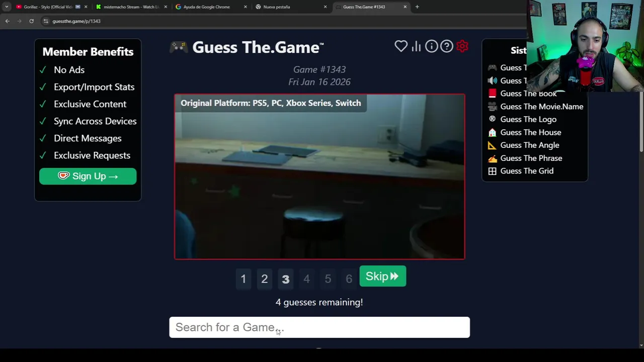Viewport: 644px width, 362px height.
Task: Open Guess The Movie.Name link
Action: [x=542, y=107]
